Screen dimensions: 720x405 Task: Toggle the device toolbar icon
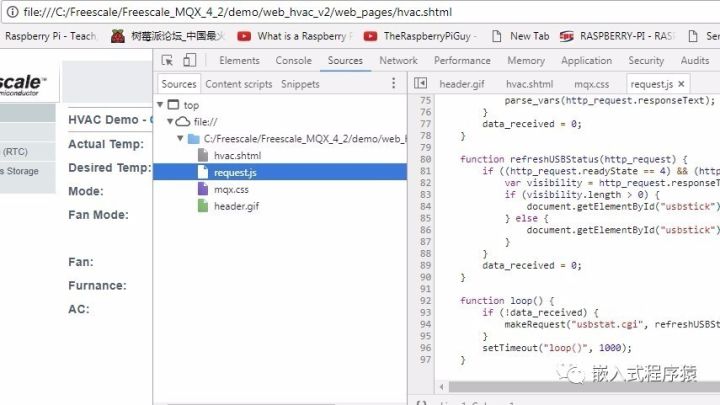(190, 60)
